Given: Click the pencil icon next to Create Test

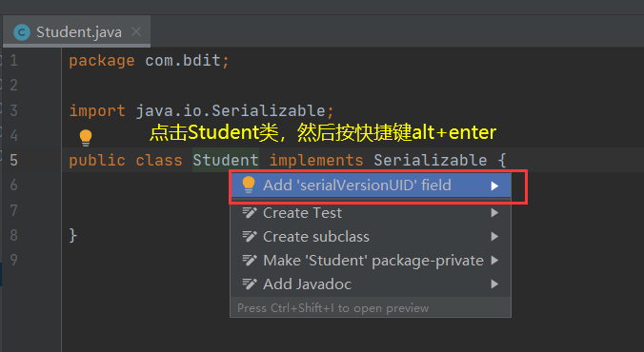Looking at the screenshot, I should (x=250, y=212).
